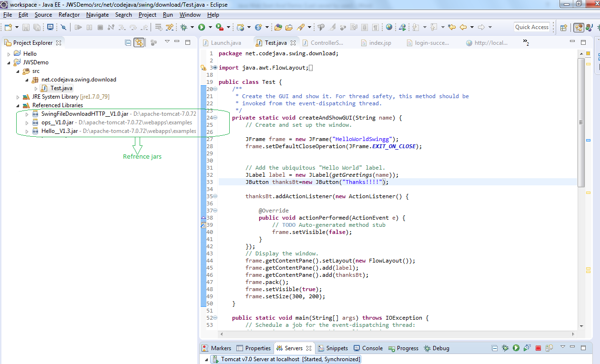Open the Progress view tab
The height and width of the screenshot is (364, 600).
404,348
